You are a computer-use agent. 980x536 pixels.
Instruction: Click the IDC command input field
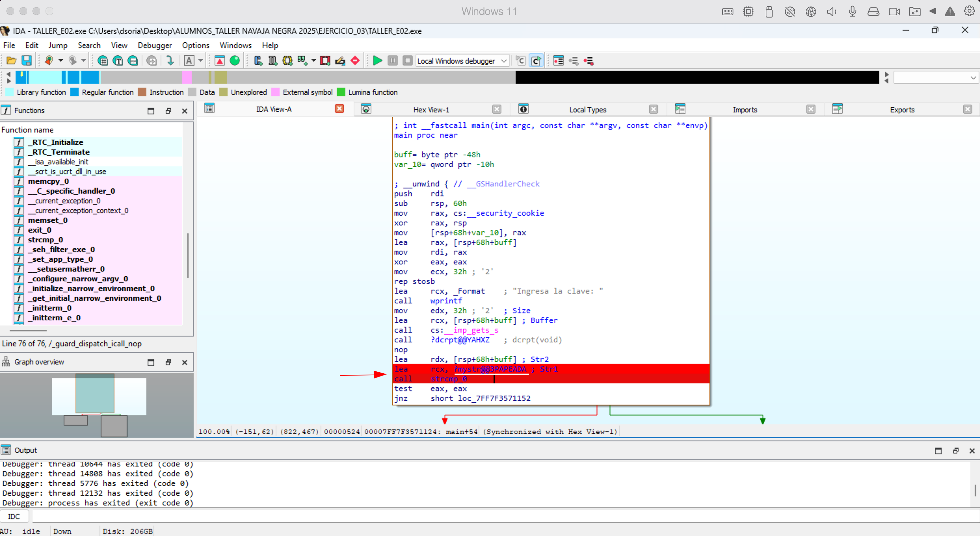pyautogui.click(x=495, y=516)
